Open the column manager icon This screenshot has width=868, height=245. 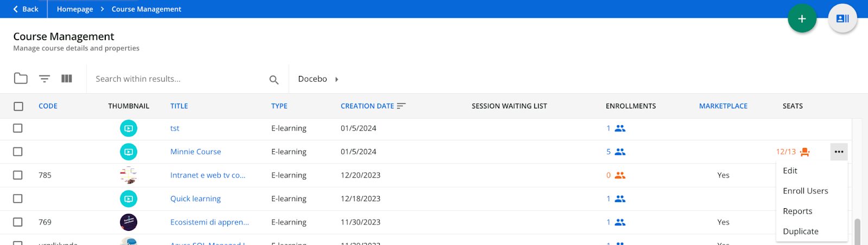(67, 79)
